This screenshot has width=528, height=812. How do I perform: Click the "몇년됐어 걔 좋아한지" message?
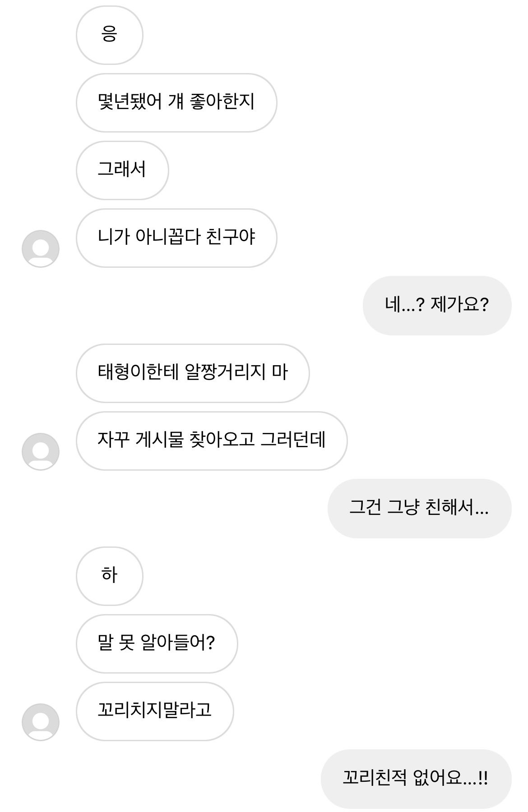pos(176,103)
